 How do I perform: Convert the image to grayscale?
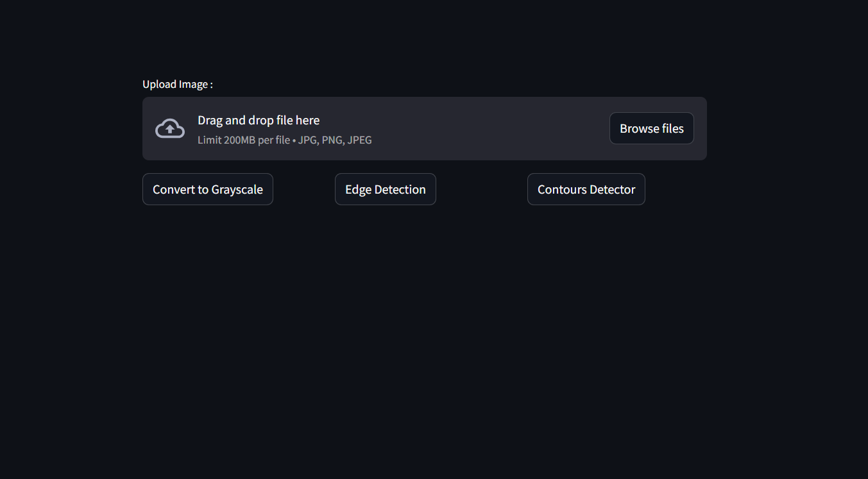pos(208,189)
